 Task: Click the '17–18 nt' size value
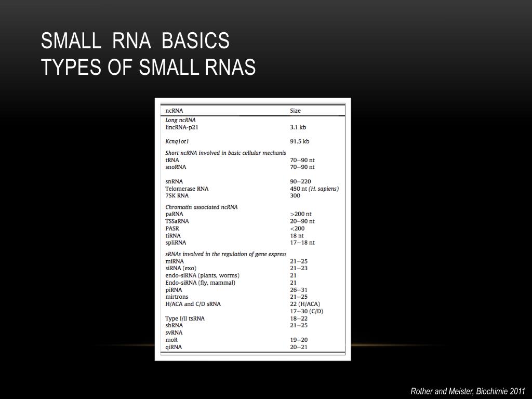click(302, 243)
